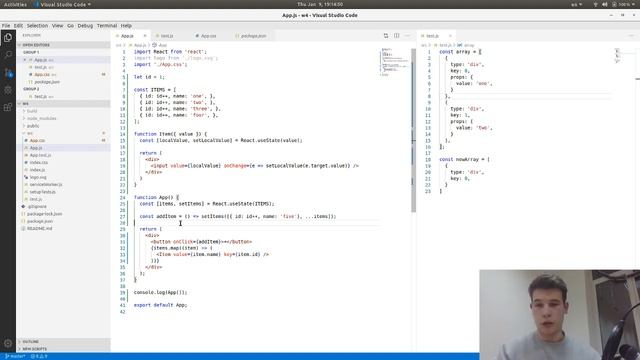
Task: Select package.json under Group 1 in Open Editors
Action: [x=63, y=82]
